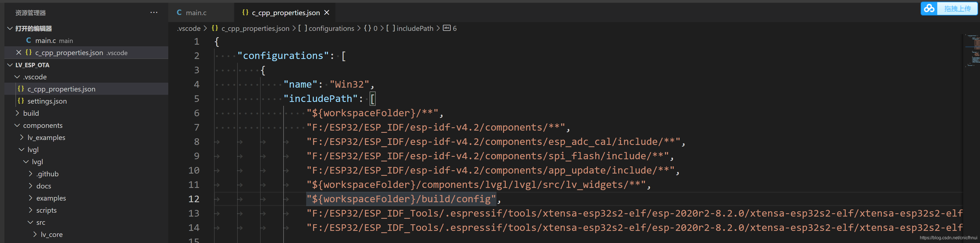
Task: Expand the build folder
Action: (x=17, y=113)
